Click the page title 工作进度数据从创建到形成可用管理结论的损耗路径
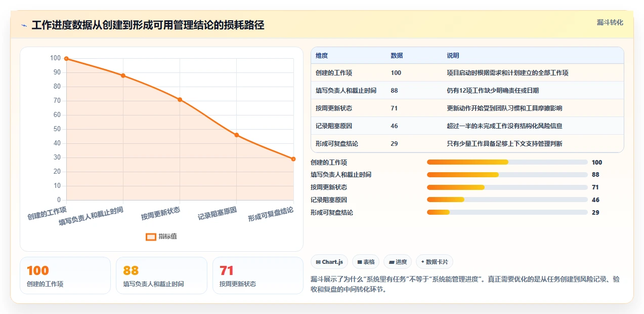This screenshot has width=644, height=314. (x=148, y=25)
